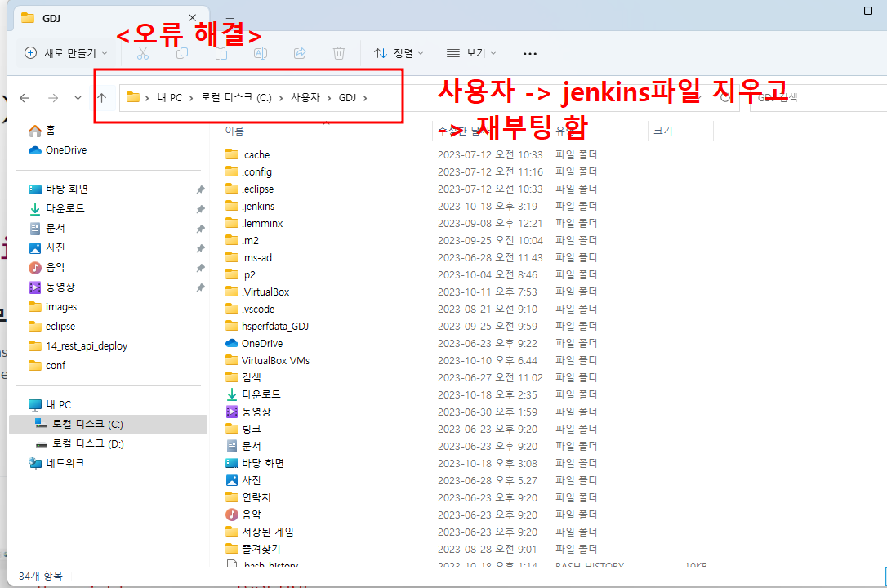Expand chevron after 사용자 breadcrumb
Viewport: 887px width, 588px height.
point(328,98)
